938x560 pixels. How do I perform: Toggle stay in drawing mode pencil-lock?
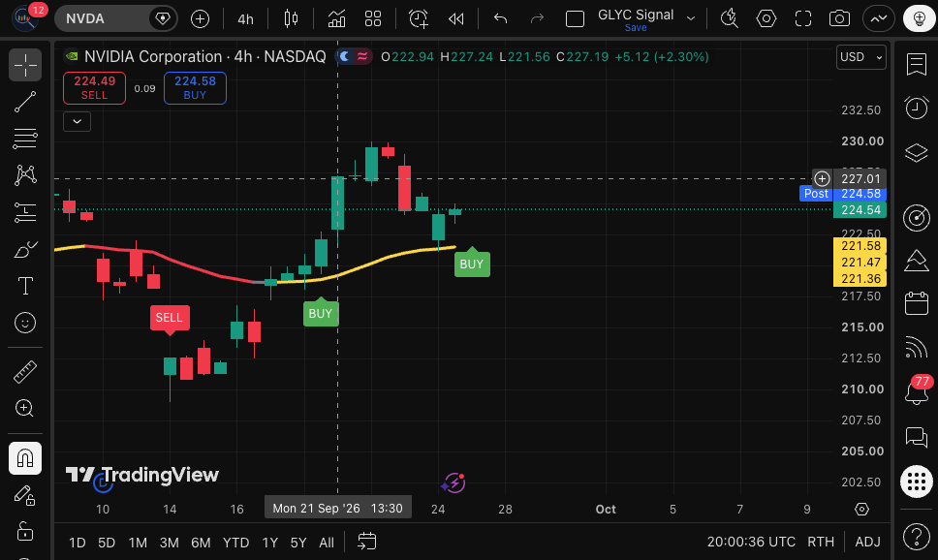click(25, 495)
